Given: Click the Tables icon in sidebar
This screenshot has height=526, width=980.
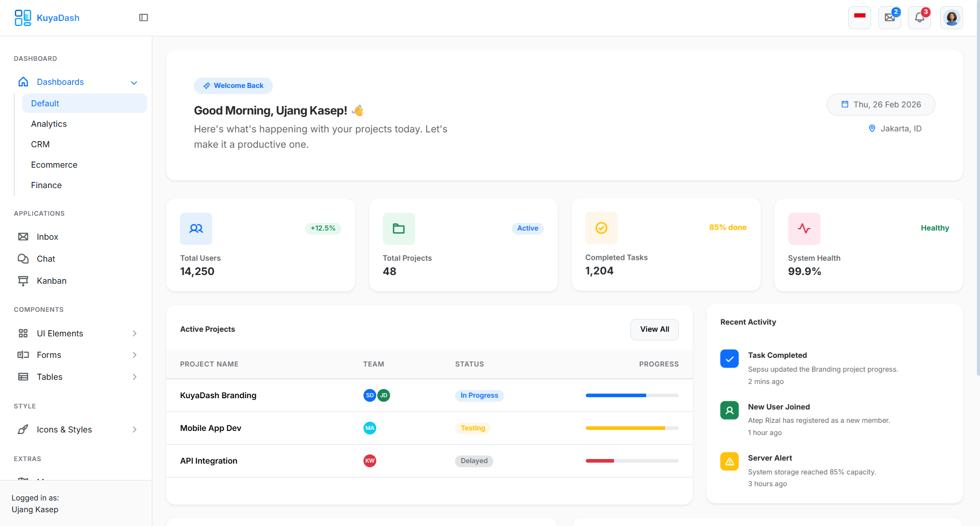Looking at the screenshot, I should point(23,377).
